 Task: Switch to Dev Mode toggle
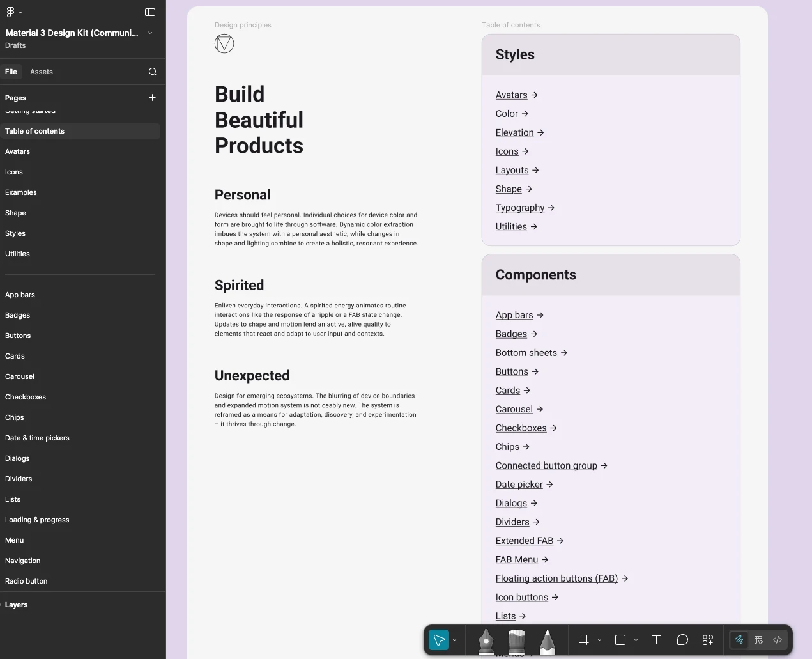tap(778, 640)
